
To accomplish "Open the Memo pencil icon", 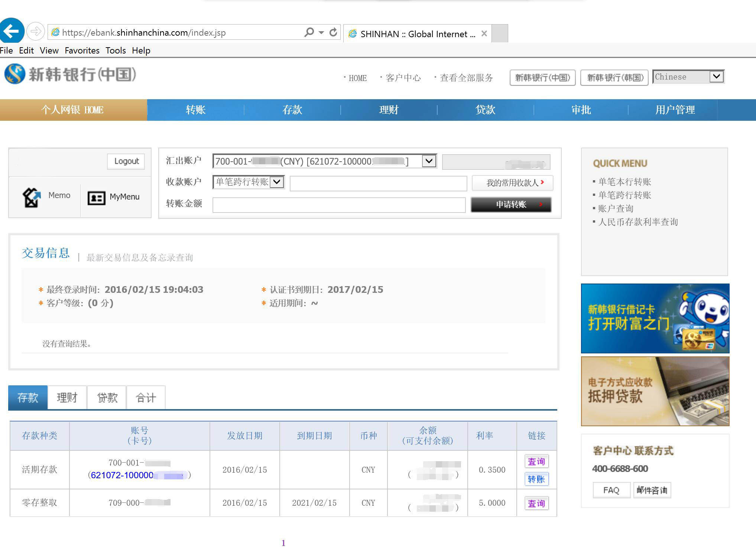I will [32, 197].
